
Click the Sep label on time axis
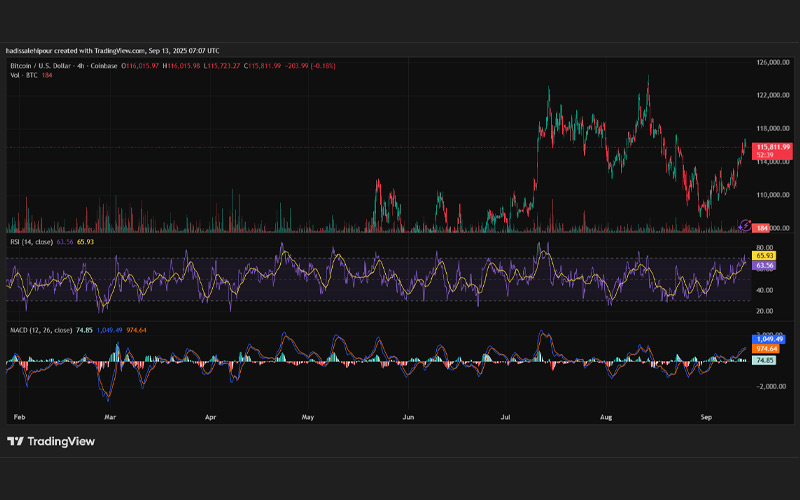pos(706,417)
